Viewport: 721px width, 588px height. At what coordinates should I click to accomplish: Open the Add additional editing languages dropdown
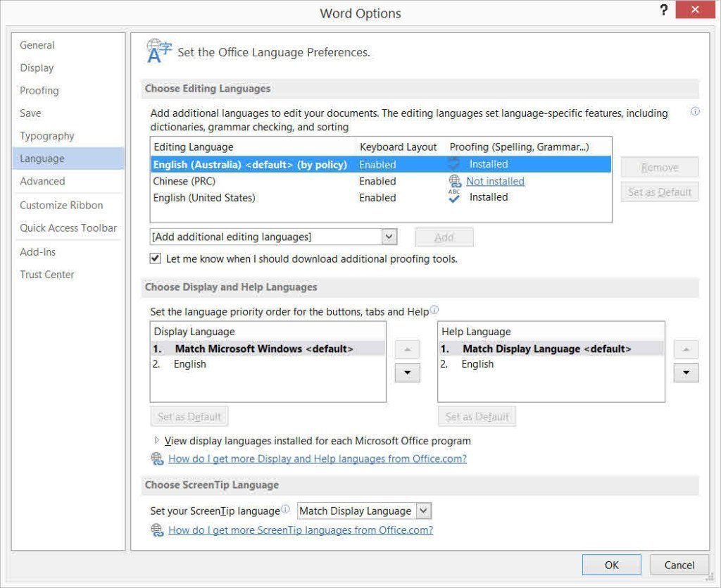click(x=389, y=237)
